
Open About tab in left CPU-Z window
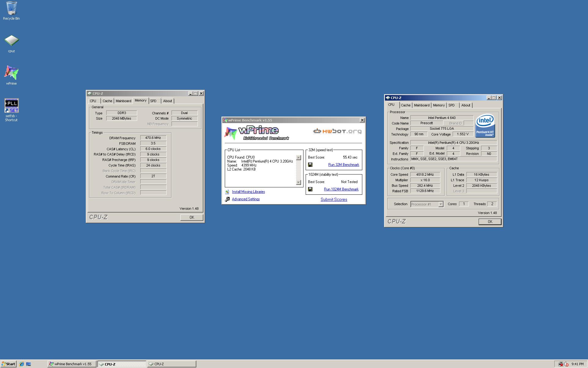click(168, 101)
